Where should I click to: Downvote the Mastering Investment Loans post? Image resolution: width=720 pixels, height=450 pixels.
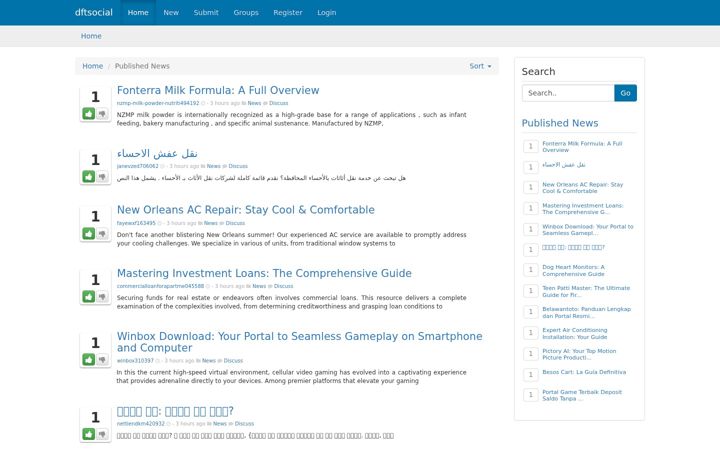[102, 297]
